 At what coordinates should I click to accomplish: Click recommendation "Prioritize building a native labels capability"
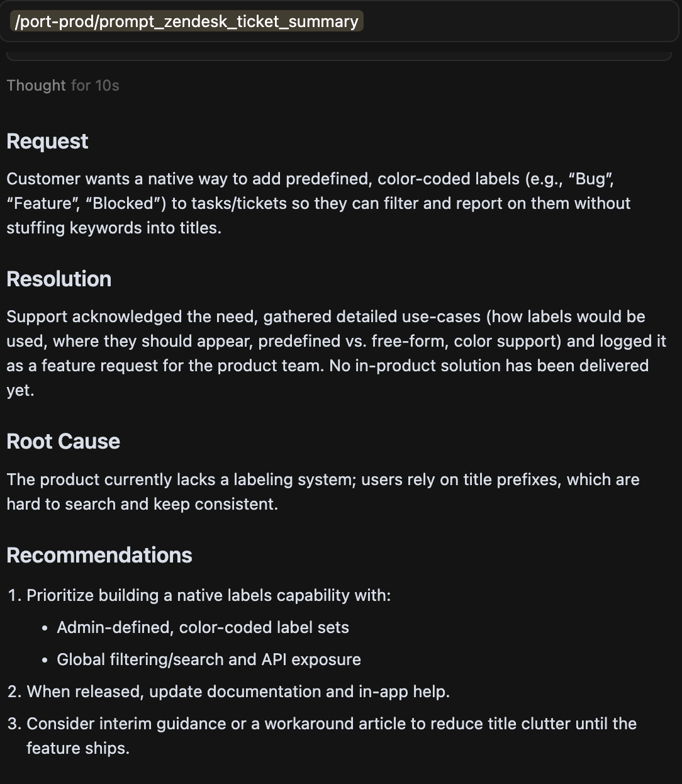pyautogui.click(x=208, y=595)
